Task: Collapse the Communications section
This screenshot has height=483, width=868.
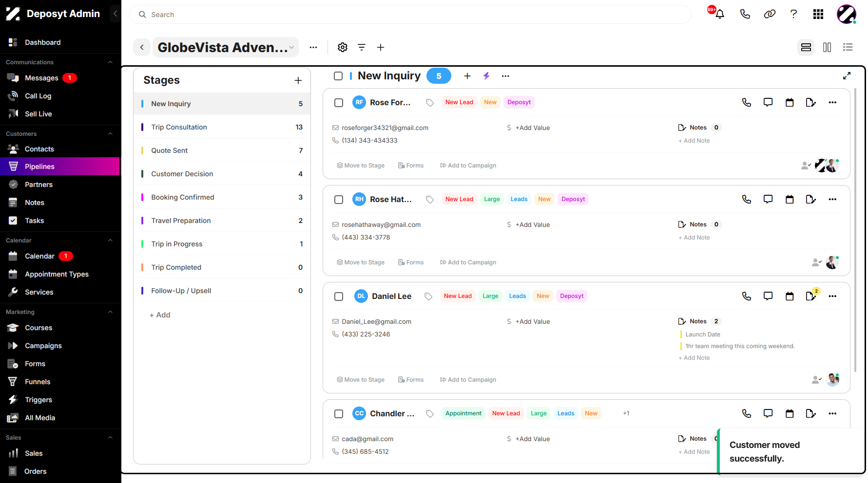Action: tap(110, 62)
